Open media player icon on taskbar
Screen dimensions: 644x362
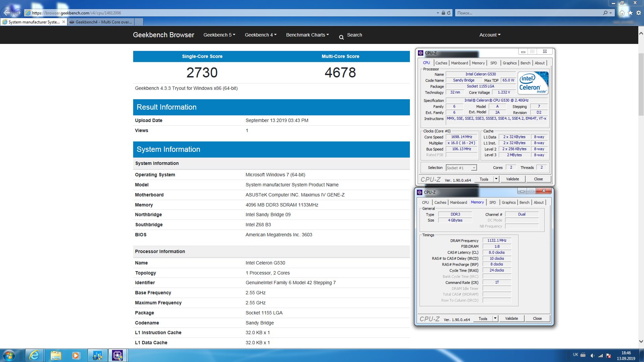coord(76,355)
